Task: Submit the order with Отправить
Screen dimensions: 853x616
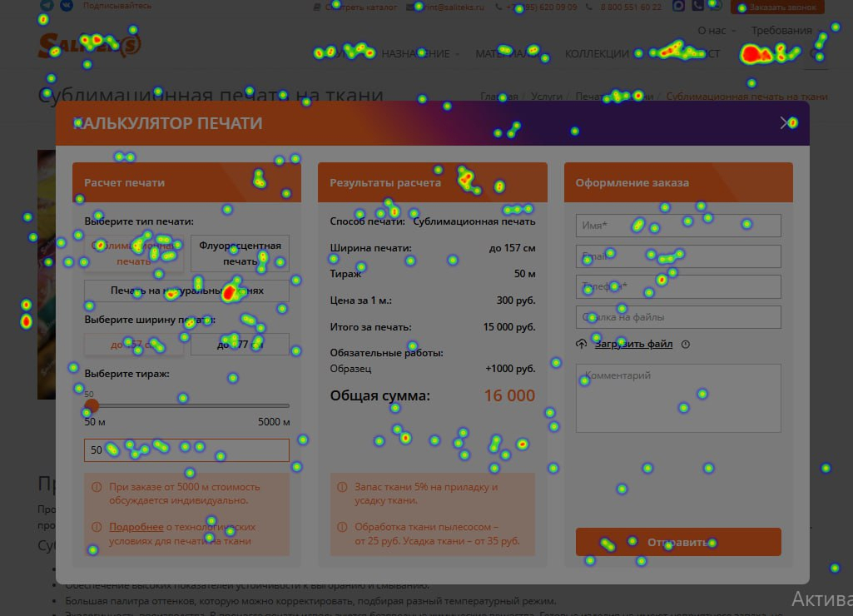Action: tap(678, 542)
